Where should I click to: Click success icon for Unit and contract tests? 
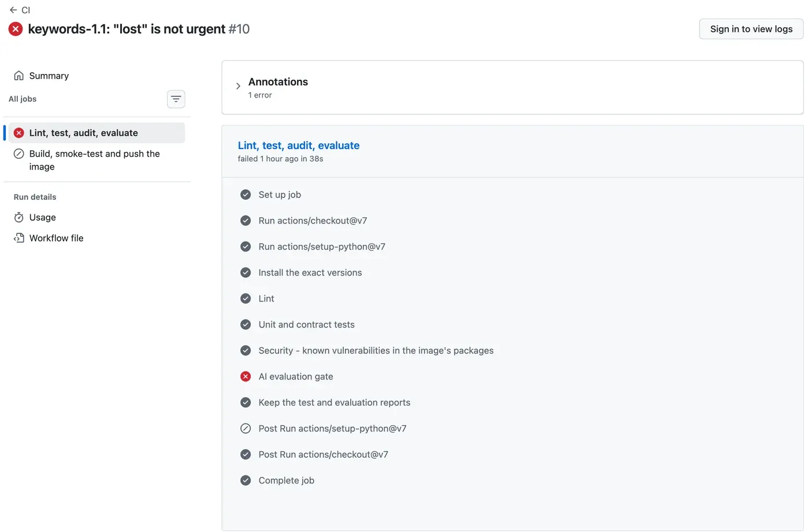246,325
